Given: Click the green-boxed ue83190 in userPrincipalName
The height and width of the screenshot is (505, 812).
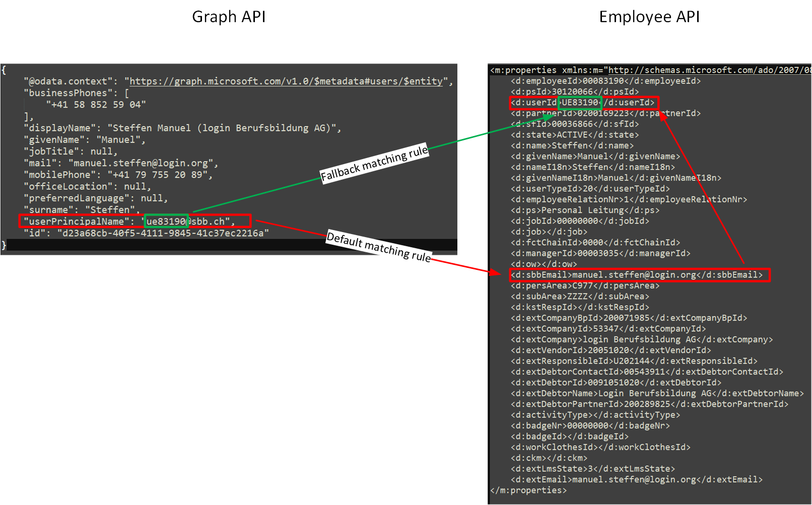Looking at the screenshot, I should pos(166,222).
